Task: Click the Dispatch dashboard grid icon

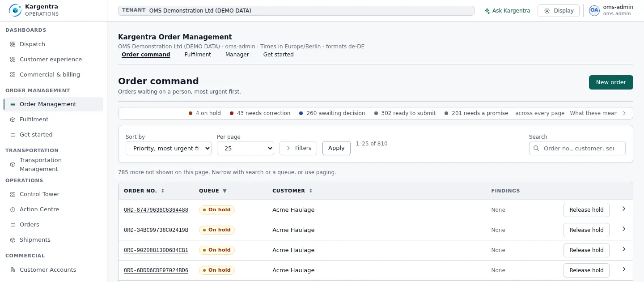Action: coord(13,44)
